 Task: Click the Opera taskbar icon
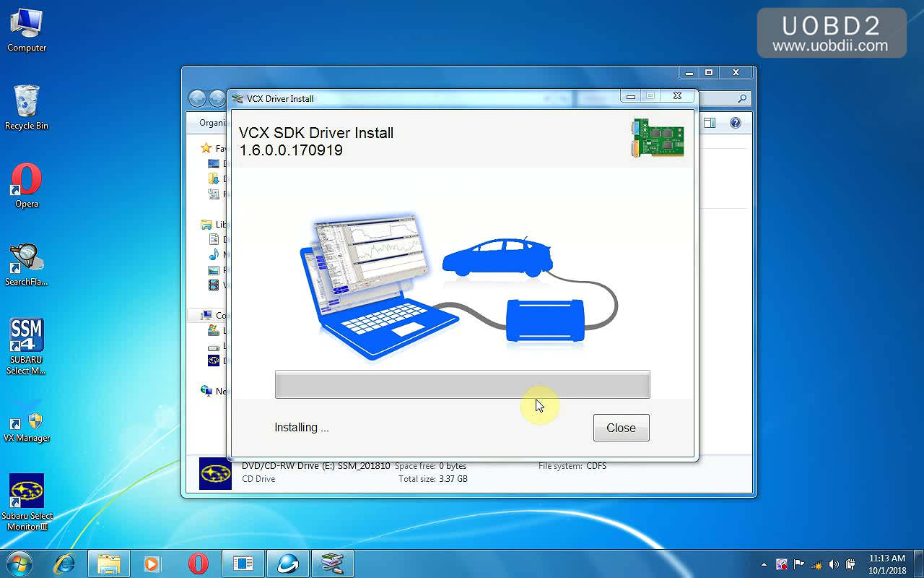pyautogui.click(x=198, y=564)
